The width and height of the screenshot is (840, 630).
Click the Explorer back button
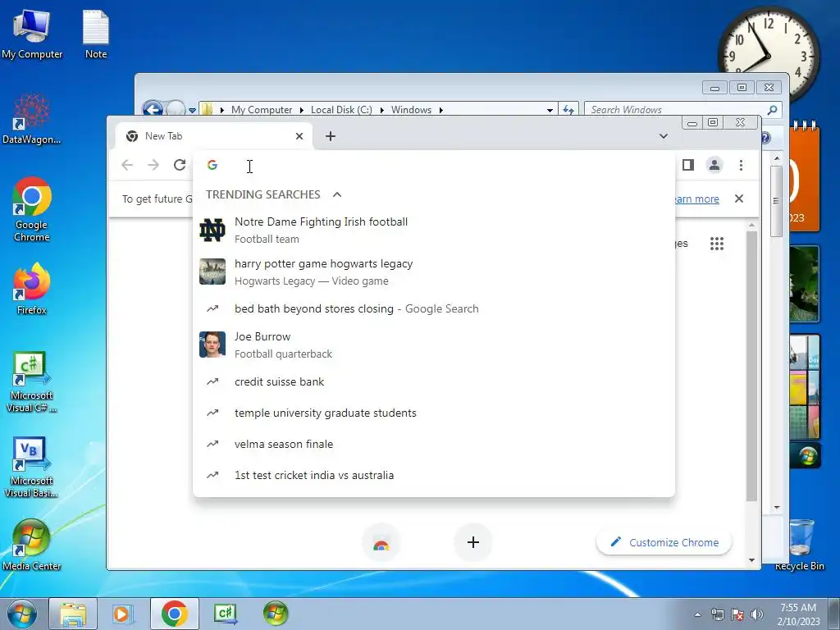click(x=153, y=109)
